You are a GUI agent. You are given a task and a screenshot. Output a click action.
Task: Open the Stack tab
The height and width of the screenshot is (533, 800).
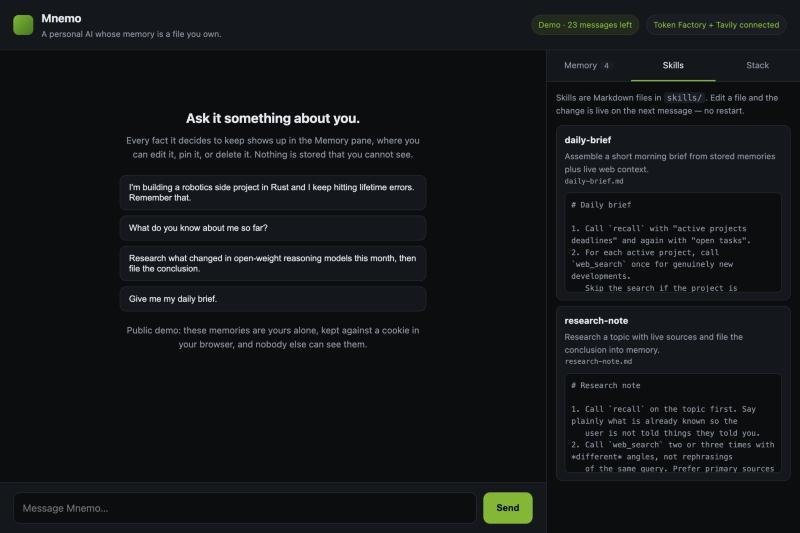(757, 65)
